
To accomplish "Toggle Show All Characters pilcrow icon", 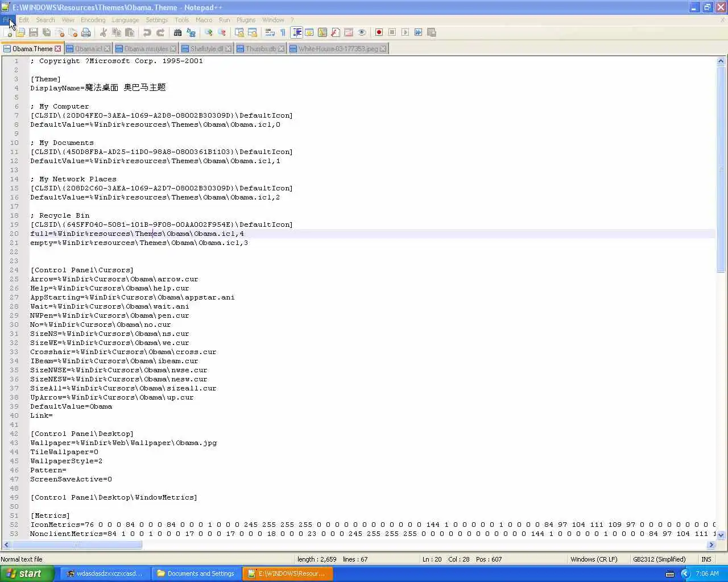I will coord(283,32).
